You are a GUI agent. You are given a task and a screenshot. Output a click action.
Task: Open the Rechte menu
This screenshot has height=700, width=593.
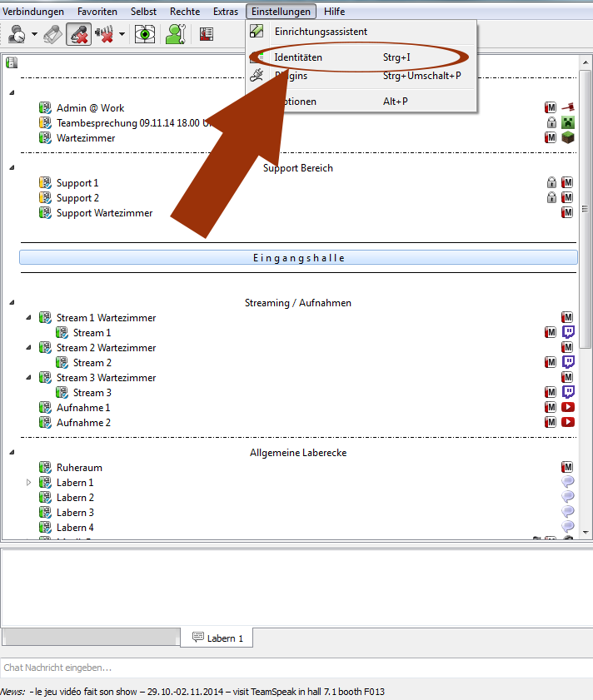(x=185, y=11)
